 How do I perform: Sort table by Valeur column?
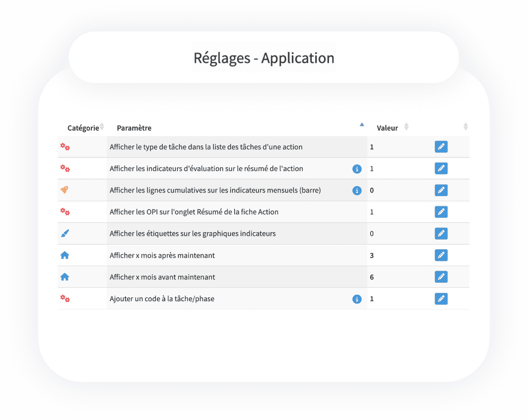406,127
